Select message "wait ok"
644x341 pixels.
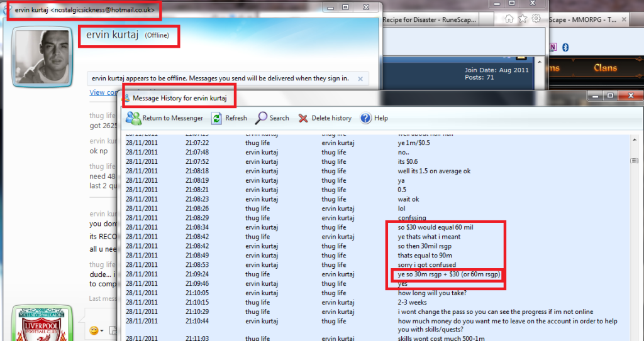pyautogui.click(x=408, y=200)
